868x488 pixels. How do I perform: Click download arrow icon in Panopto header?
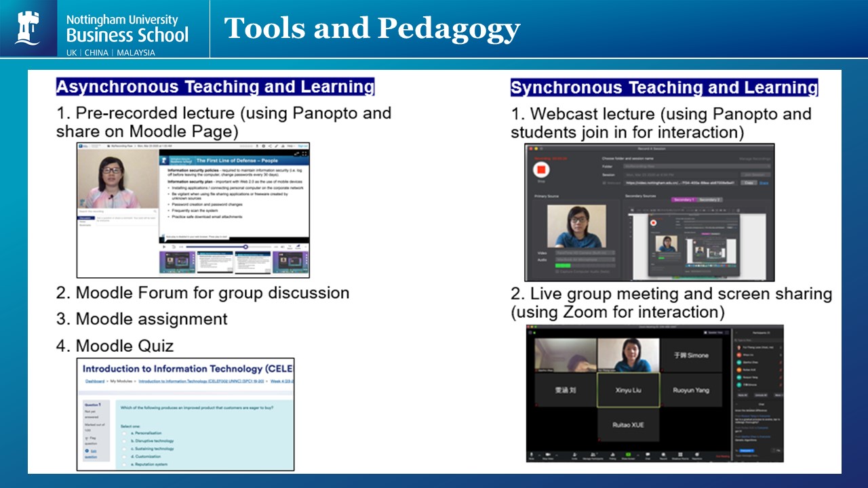tap(257, 146)
